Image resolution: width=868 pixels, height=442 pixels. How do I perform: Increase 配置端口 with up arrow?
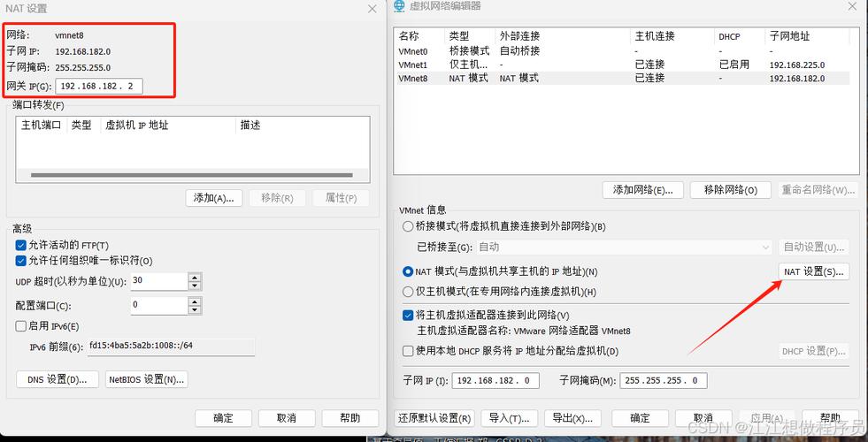point(195,301)
